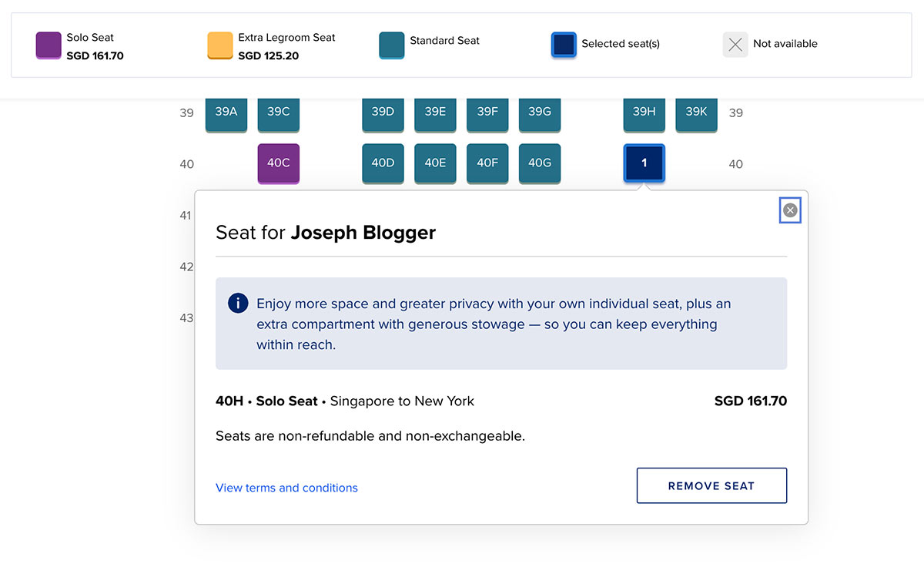
Task: Select seat 40G
Action: click(540, 163)
